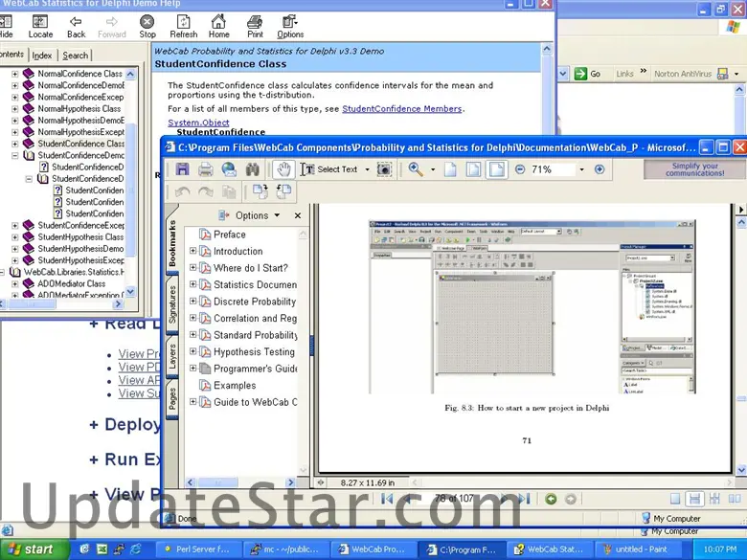
Task: Switch to WebCab Stat taskbar button
Action: (549, 549)
